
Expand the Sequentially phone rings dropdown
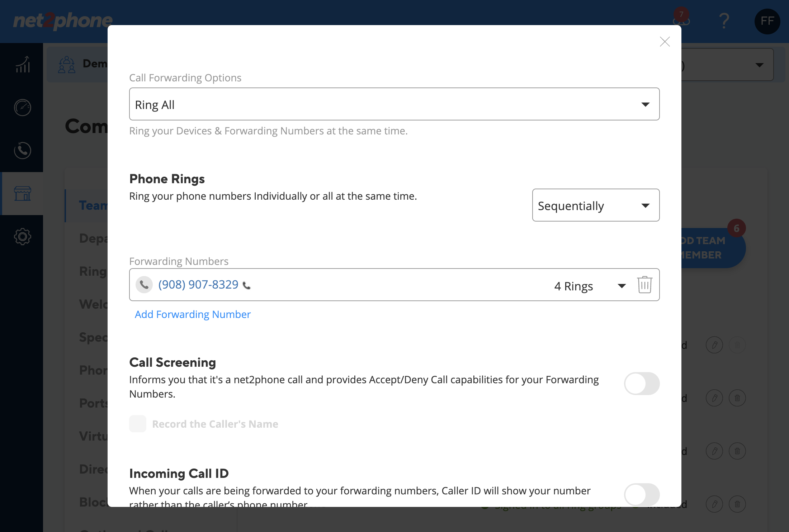tap(596, 205)
